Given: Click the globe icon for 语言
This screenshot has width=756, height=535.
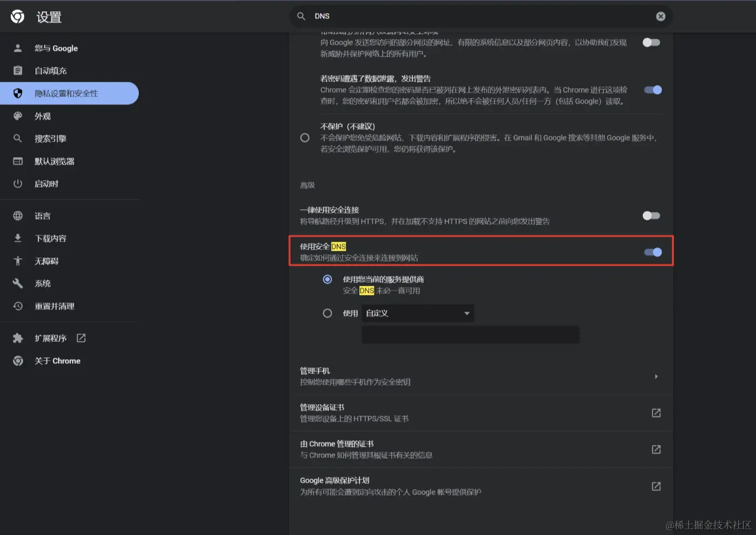Looking at the screenshot, I should tap(18, 216).
